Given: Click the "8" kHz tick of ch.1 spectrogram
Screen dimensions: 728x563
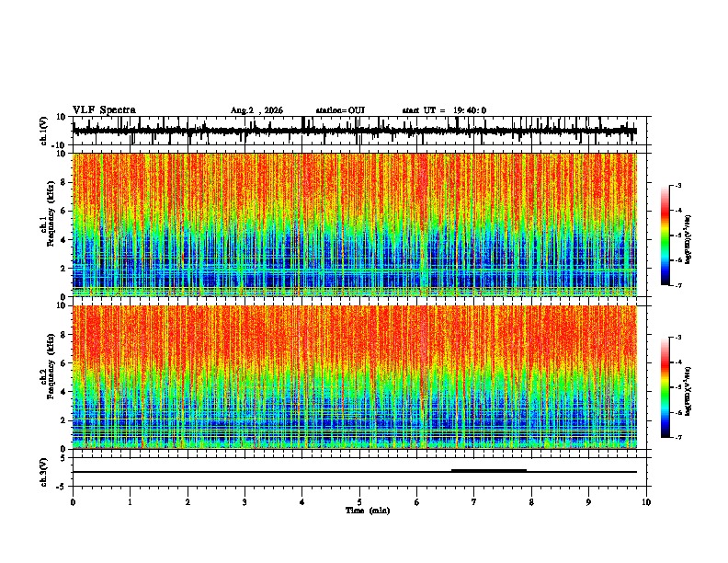Looking at the screenshot, I should 64,182.
